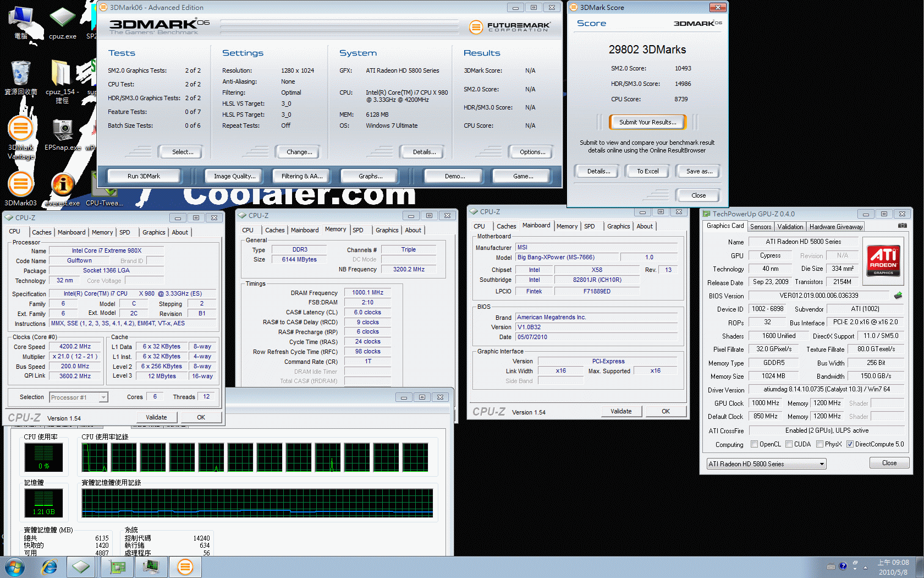924x578 pixels.
Task: Click physical memory usage history graph
Action: pyautogui.click(x=257, y=503)
